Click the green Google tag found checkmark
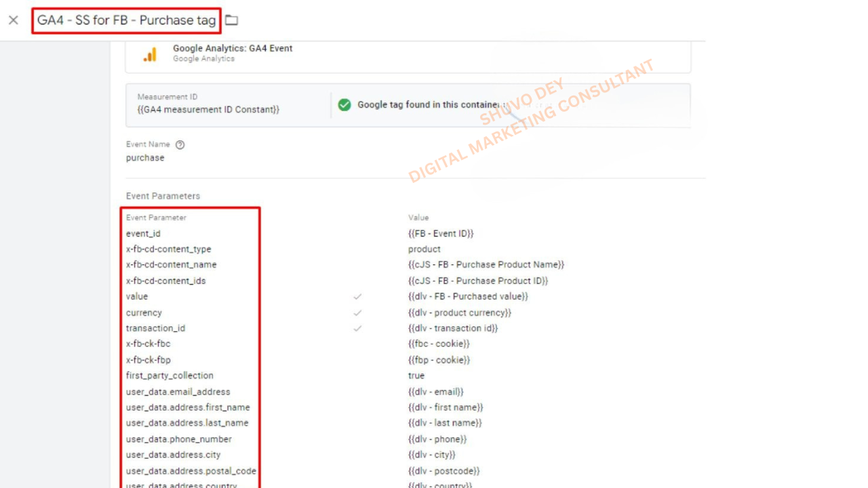868x488 pixels. (344, 105)
